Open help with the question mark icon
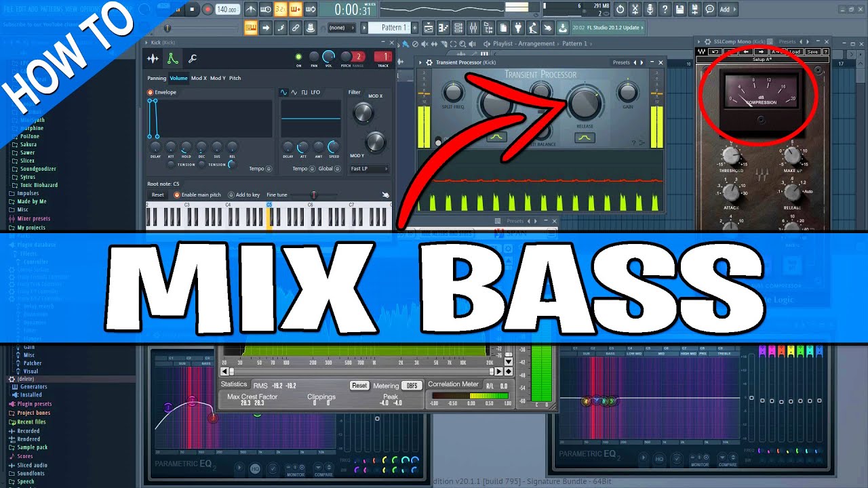The image size is (868, 488). point(665,9)
